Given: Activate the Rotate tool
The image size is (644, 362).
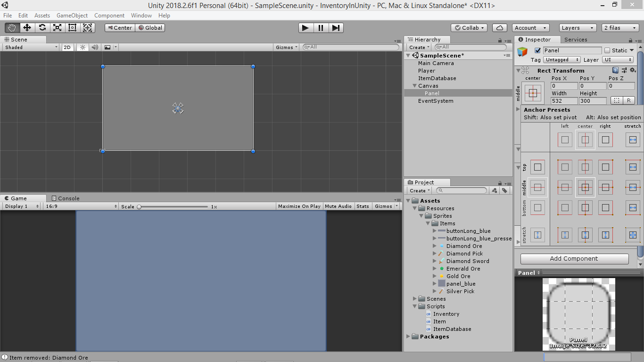Looking at the screenshot, I should (42, 28).
